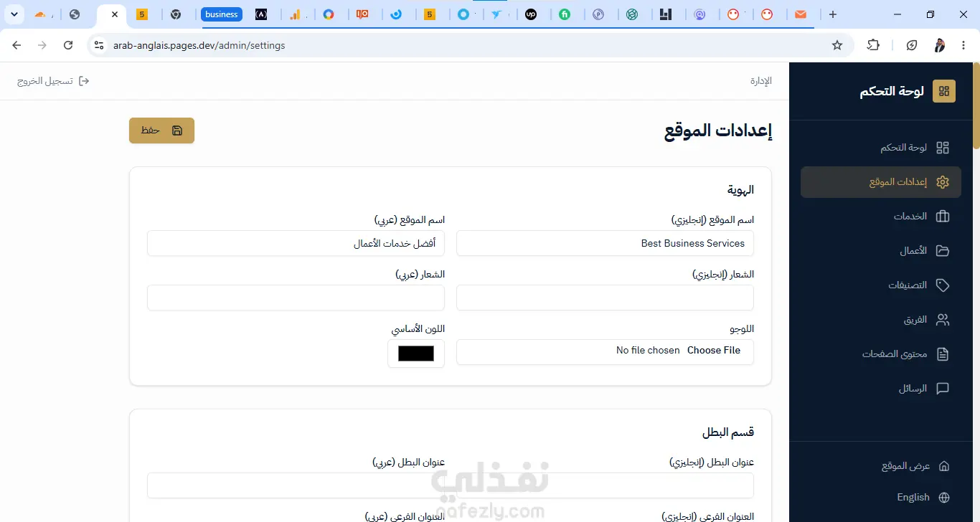
Task: Click the page's vertical scrollbar thumb
Action: (976, 106)
